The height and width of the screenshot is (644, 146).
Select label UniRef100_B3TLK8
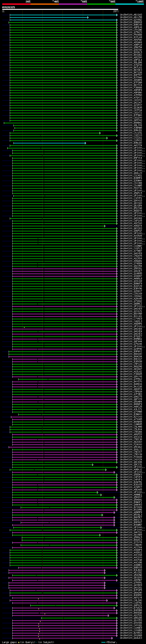(x=131, y=37)
